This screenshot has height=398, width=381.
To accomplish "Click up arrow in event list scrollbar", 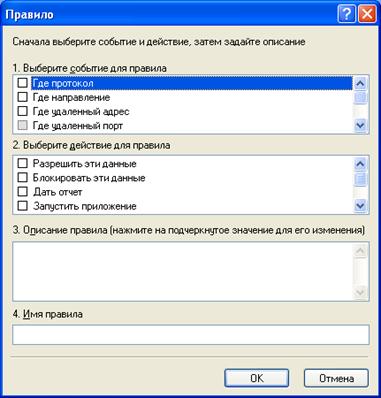I will [360, 83].
